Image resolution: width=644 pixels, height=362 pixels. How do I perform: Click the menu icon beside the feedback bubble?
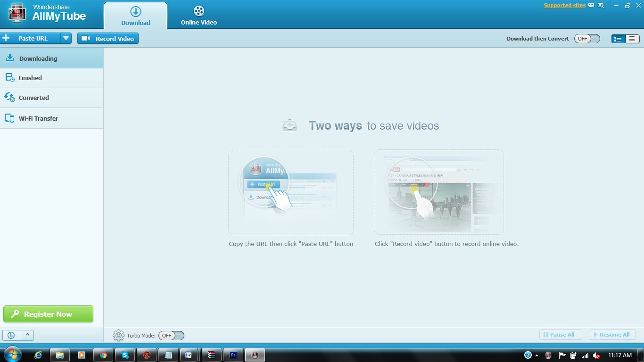(x=601, y=6)
